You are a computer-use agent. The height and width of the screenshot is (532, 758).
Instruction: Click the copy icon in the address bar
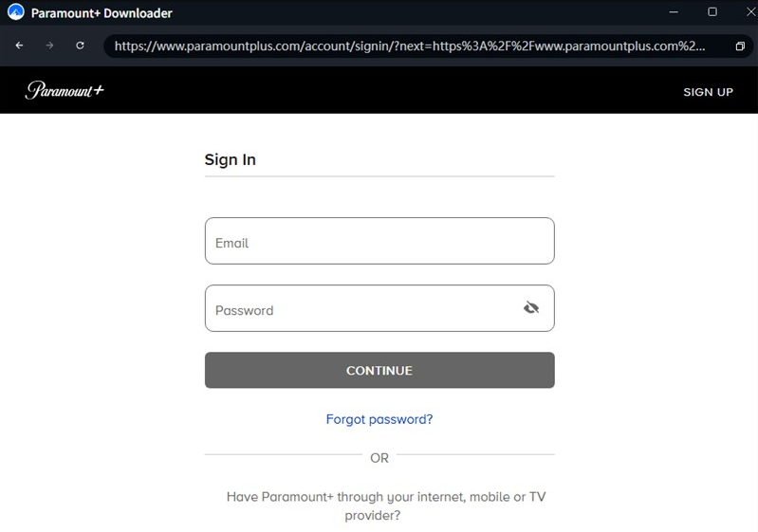click(x=740, y=46)
